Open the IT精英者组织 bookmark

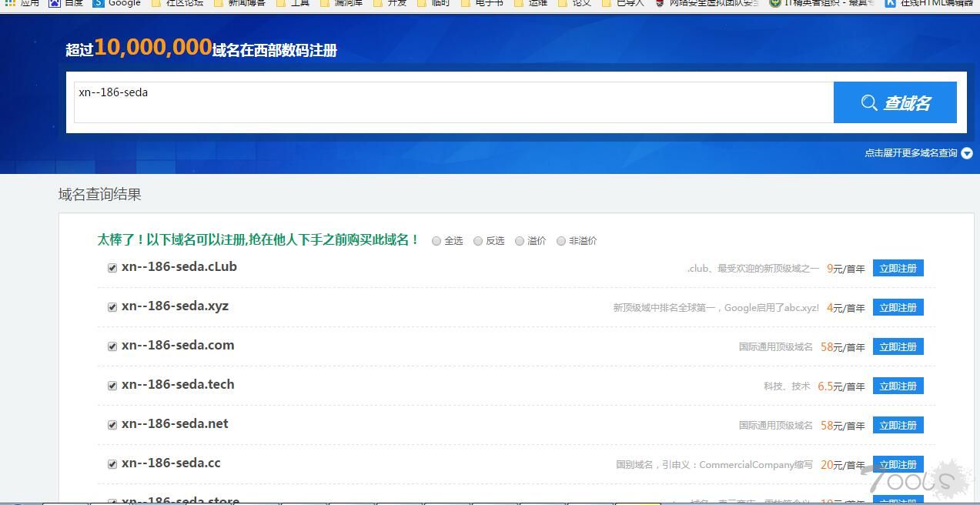pyautogui.click(x=822, y=3)
